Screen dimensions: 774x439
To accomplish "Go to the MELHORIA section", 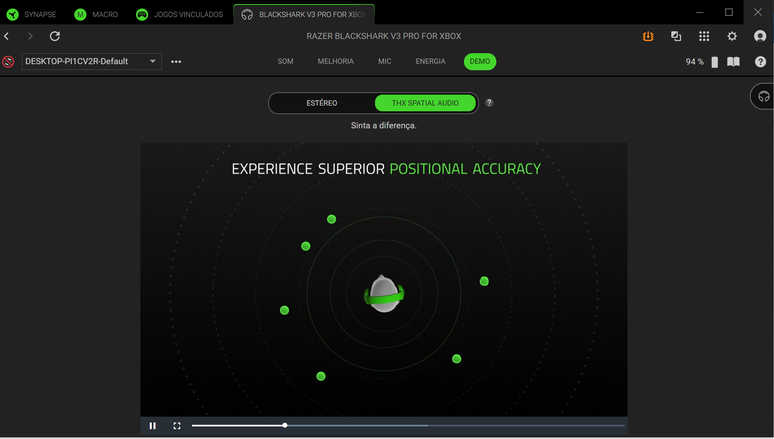I will click(x=336, y=61).
